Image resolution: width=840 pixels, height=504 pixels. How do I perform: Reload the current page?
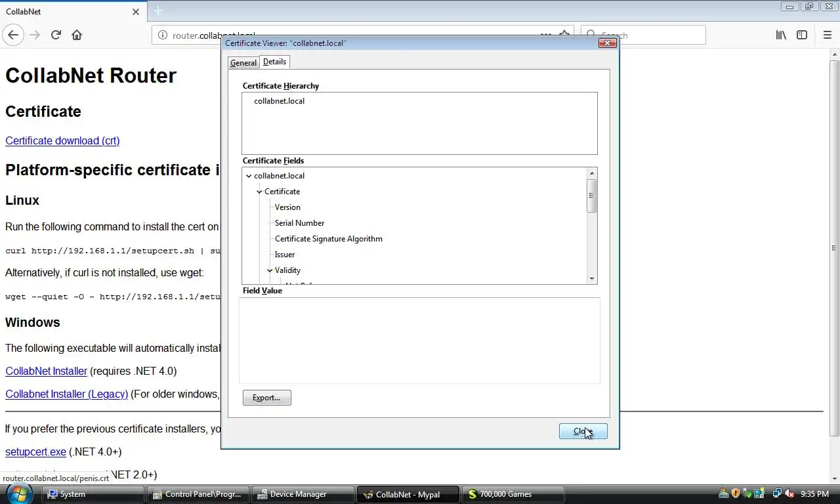[56, 35]
